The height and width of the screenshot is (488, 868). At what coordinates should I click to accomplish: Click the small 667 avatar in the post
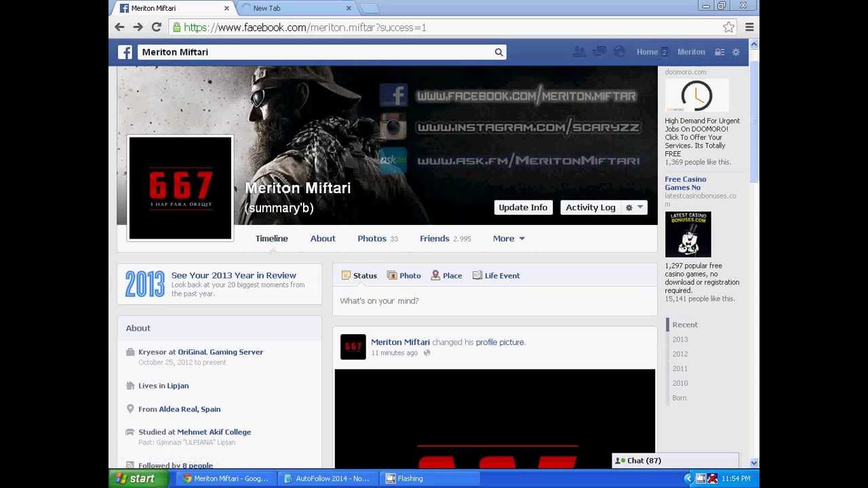[x=353, y=346]
